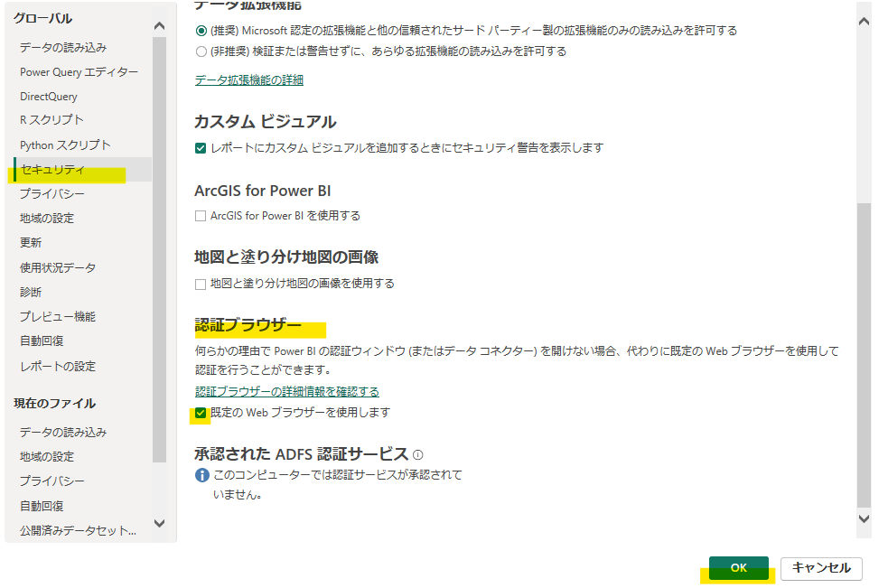888x588 pixels.
Task: Select 更新 in sidebar
Action: click(x=31, y=242)
